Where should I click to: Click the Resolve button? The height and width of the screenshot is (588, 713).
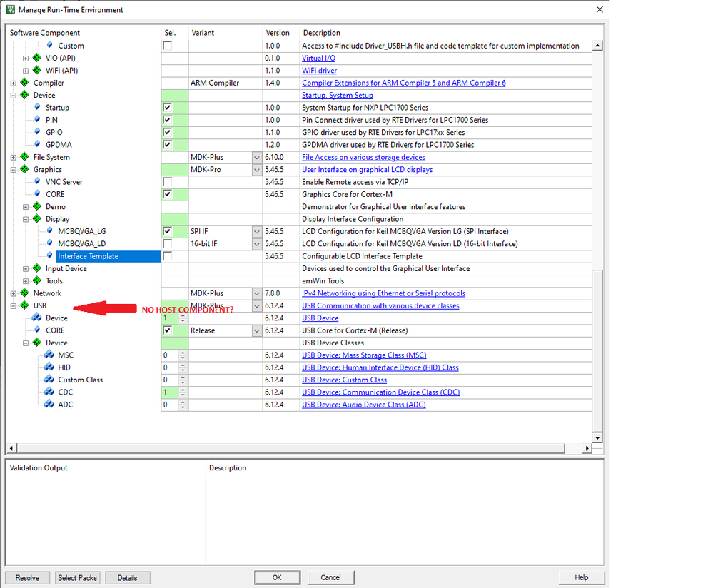coord(27,577)
